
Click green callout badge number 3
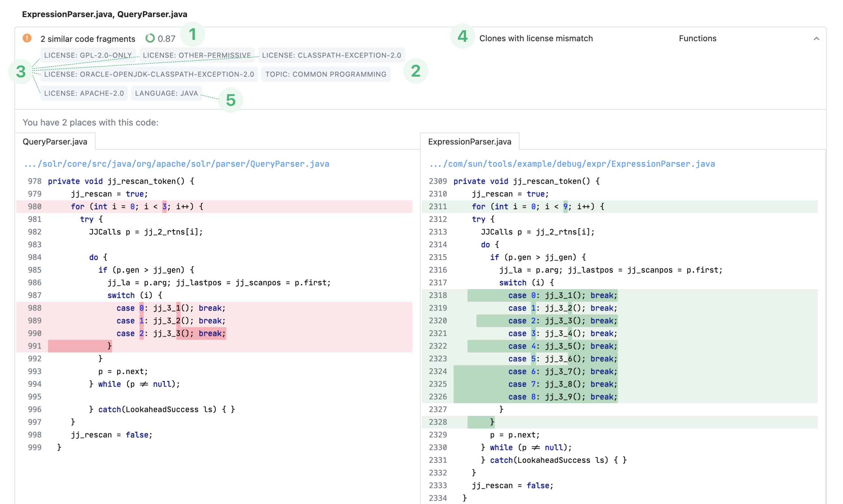21,71
